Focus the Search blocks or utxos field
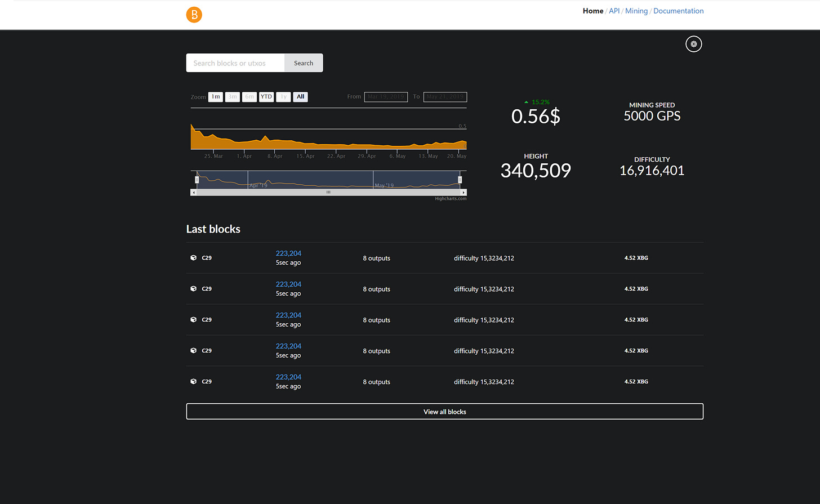This screenshot has width=820, height=504. 235,63
